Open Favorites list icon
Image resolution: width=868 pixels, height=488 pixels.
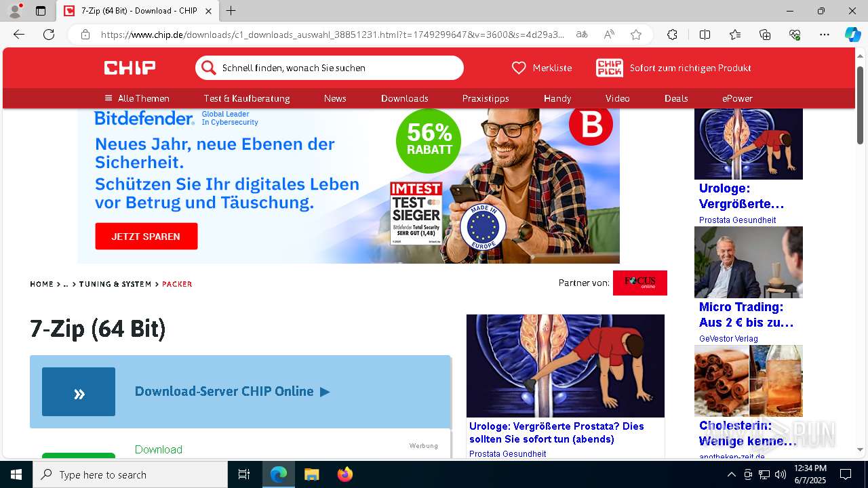[735, 35]
